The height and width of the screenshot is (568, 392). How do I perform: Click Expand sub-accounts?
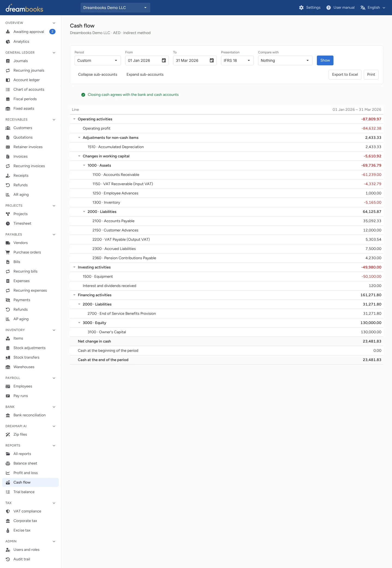tap(145, 75)
